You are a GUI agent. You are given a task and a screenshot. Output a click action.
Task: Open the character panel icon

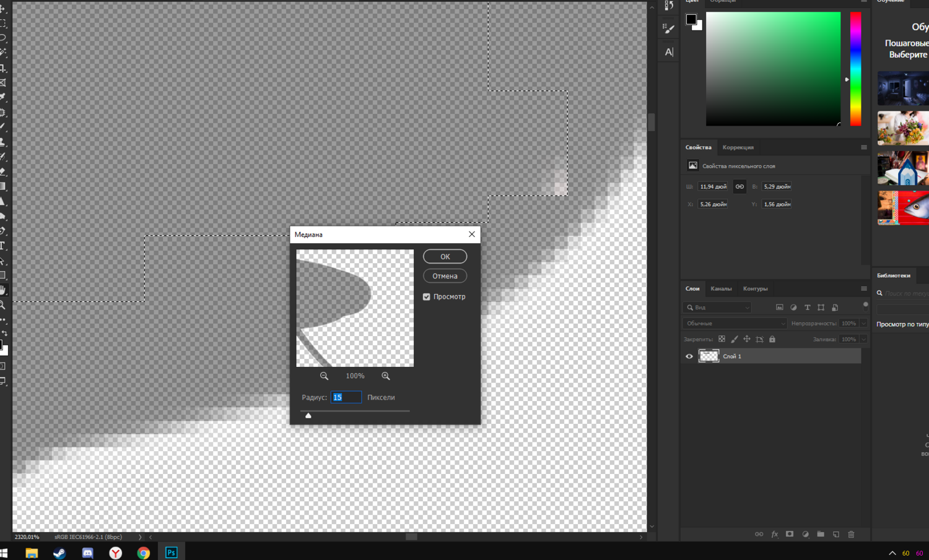(669, 52)
